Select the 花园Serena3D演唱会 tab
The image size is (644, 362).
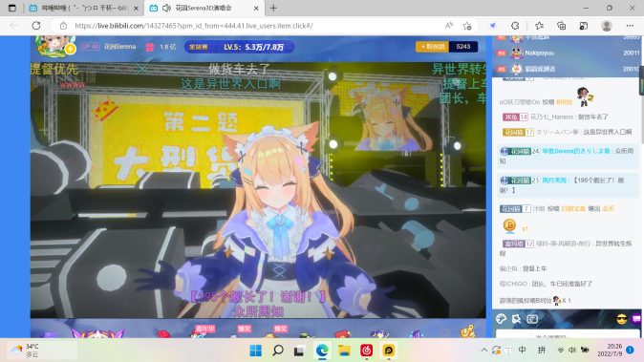pyautogui.click(x=204, y=9)
